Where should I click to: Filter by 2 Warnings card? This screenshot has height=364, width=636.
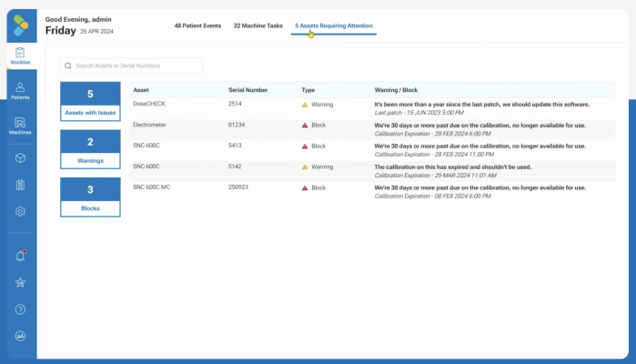click(90, 149)
